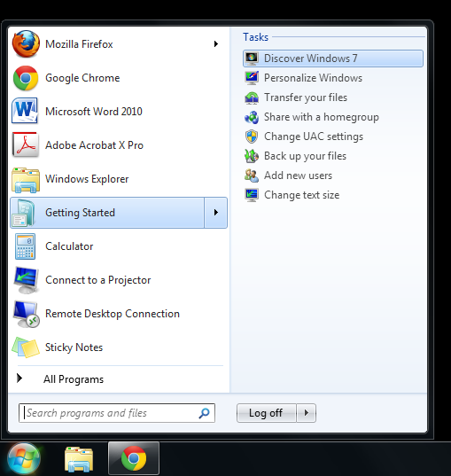The height and width of the screenshot is (476, 451).
Task: Choose the Change UAC settings text
Action: [314, 137]
